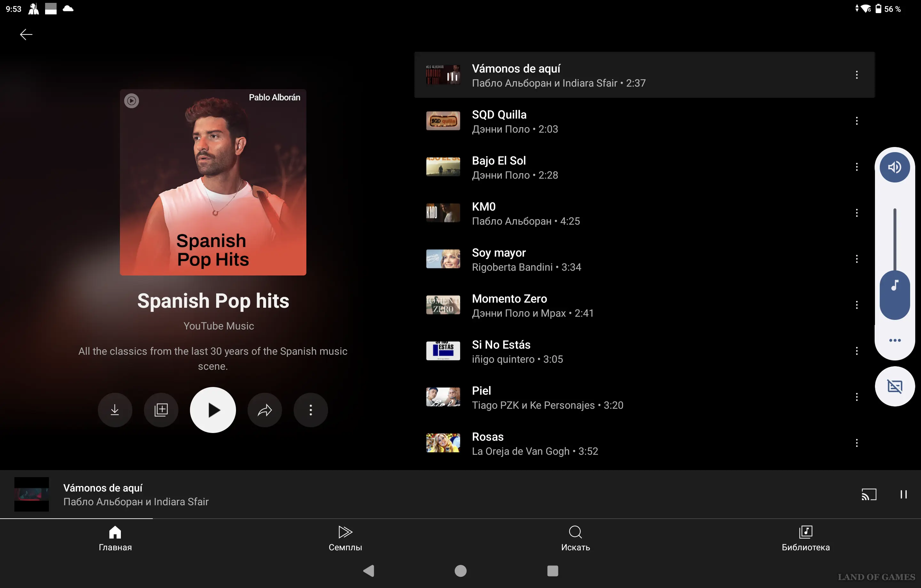Toggle live captions in volume panel
921x588 pixels.
click(x=894, y=387)
